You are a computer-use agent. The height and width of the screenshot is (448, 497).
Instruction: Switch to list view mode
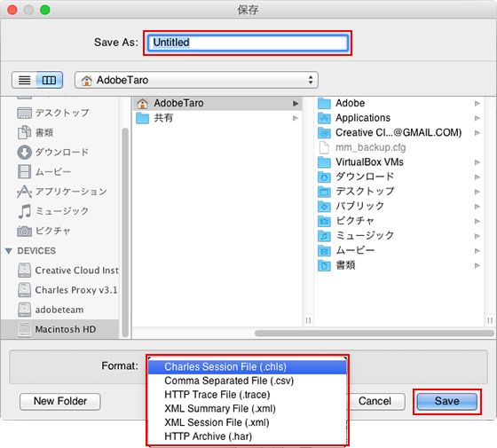pos(25,80)
